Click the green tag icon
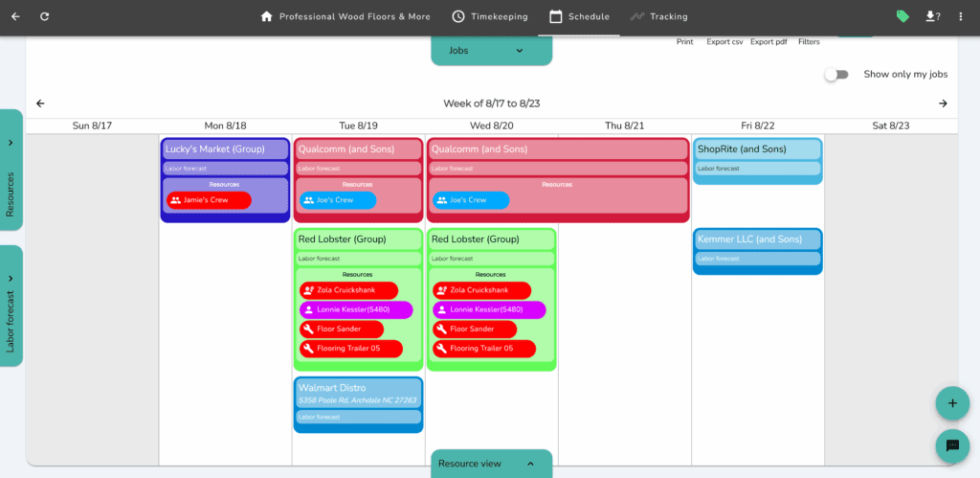 [902, 16]
